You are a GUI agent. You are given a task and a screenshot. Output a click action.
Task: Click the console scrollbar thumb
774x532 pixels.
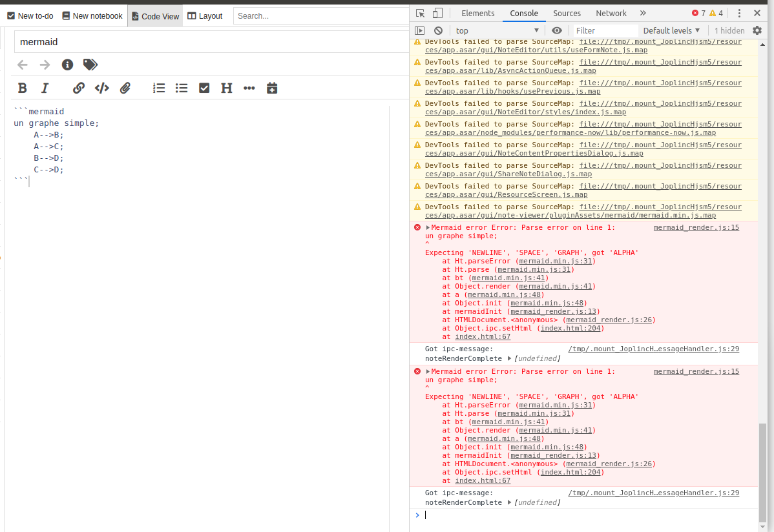pyautogui.click(x=762, y=473)
